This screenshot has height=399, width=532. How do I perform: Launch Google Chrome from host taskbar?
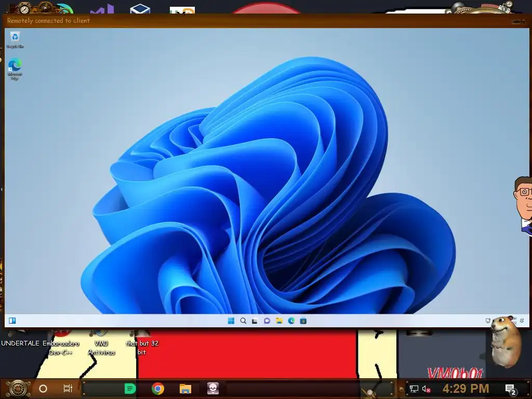tap(158, 389)
